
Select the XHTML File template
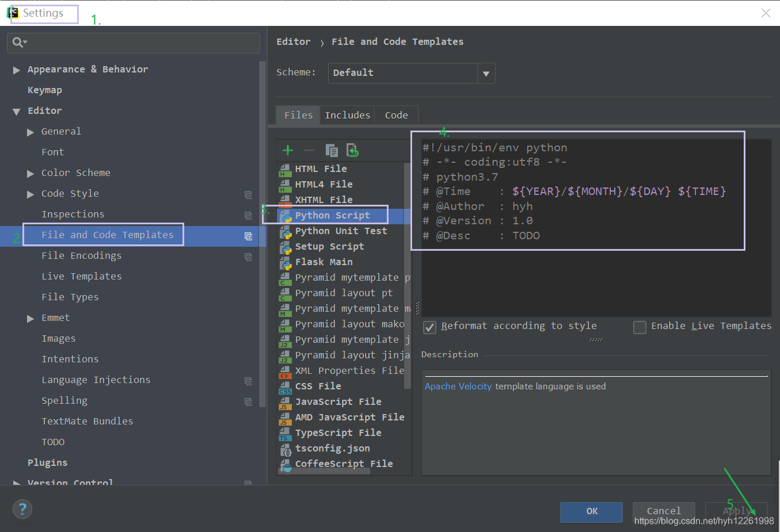click(324, 200)
